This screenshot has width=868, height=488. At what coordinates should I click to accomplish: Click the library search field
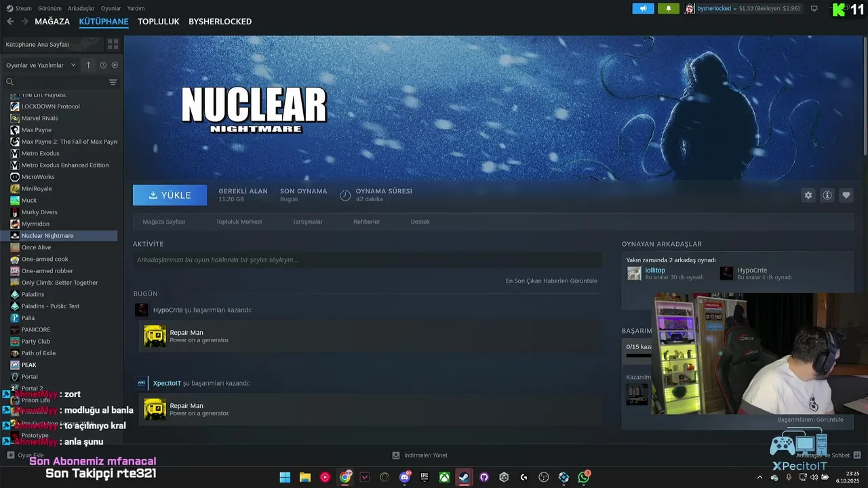click(x=61, y=82)
